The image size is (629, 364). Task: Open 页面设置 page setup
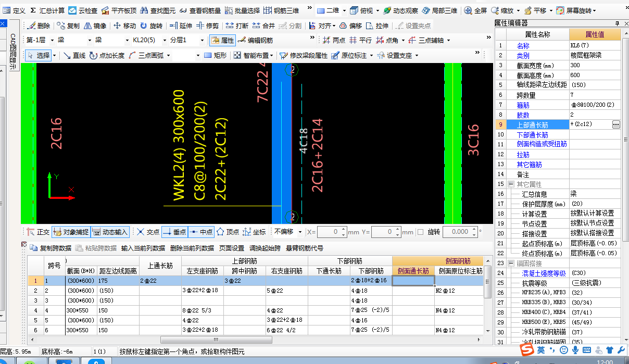coord(232,248)
